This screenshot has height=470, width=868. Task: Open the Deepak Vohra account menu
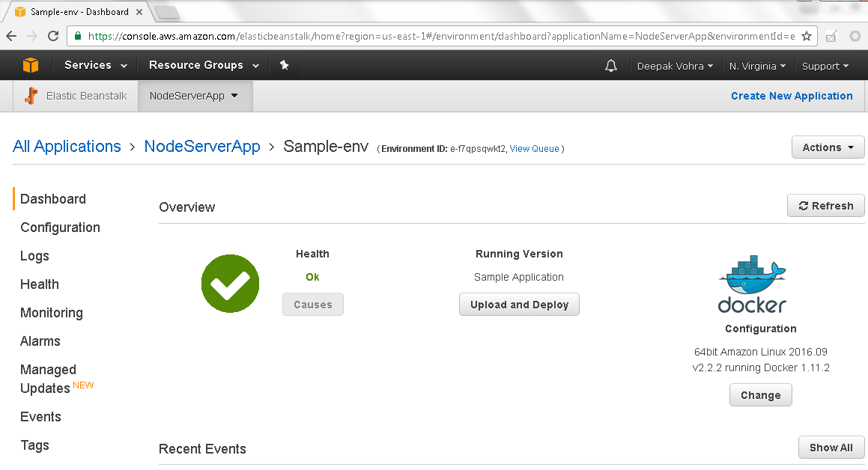(x=675, y=67)
